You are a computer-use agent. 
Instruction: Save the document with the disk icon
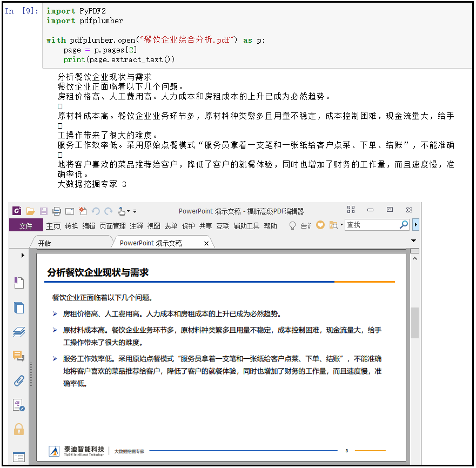coord(44,211)
